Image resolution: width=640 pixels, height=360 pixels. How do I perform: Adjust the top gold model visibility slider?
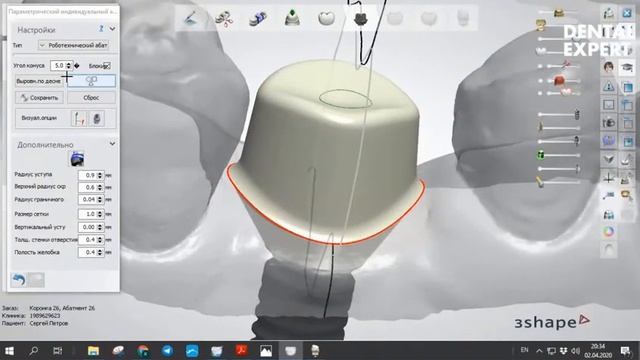(559, 13)
